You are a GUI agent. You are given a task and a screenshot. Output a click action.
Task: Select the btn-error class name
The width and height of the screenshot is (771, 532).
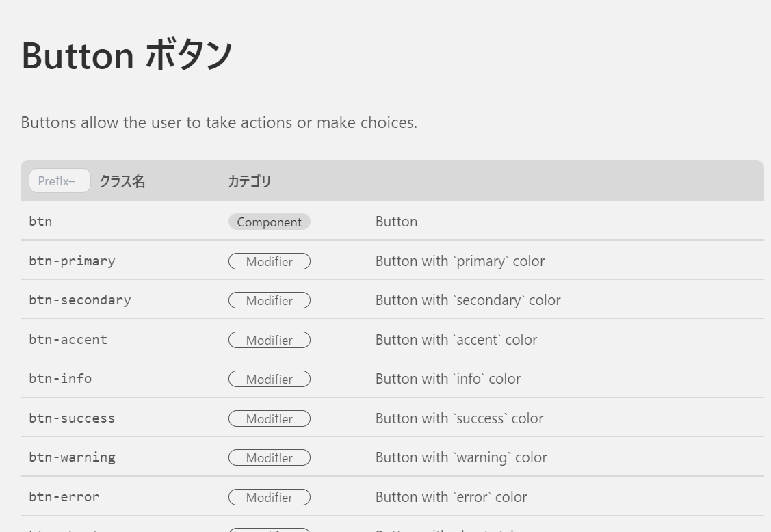tap(64, 497)
